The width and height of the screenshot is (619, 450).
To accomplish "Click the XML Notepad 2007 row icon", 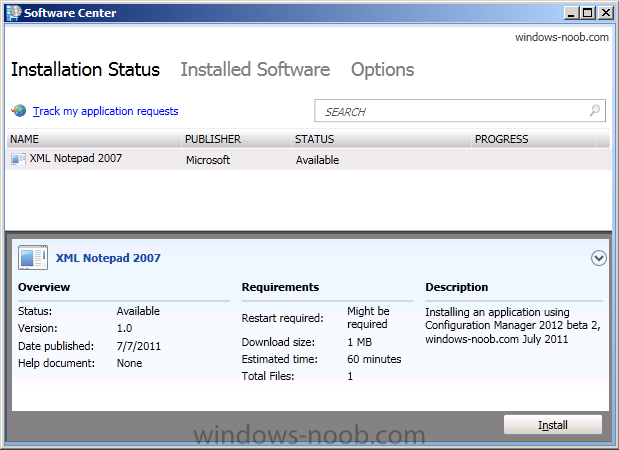I will click(18, 159).
